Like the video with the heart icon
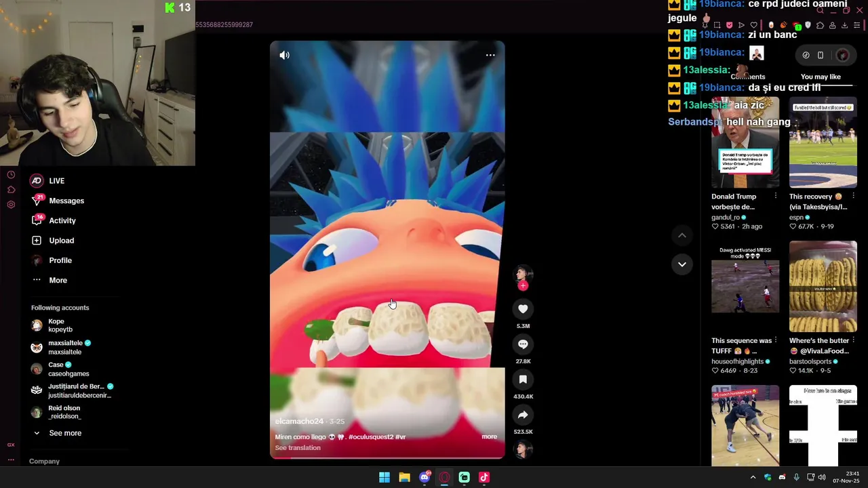This screenshot has width=868, height=488. [x=523, y=309]
